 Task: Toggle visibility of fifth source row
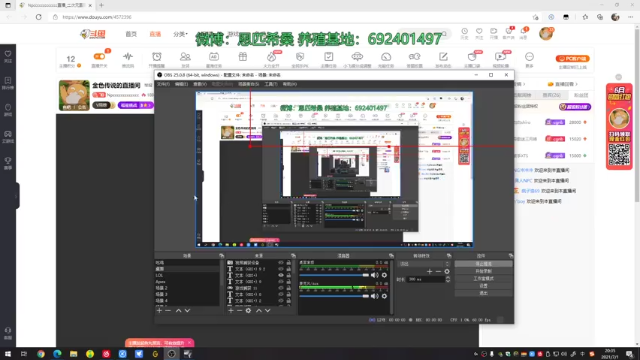pyautogui.click(x=281, y=288)
